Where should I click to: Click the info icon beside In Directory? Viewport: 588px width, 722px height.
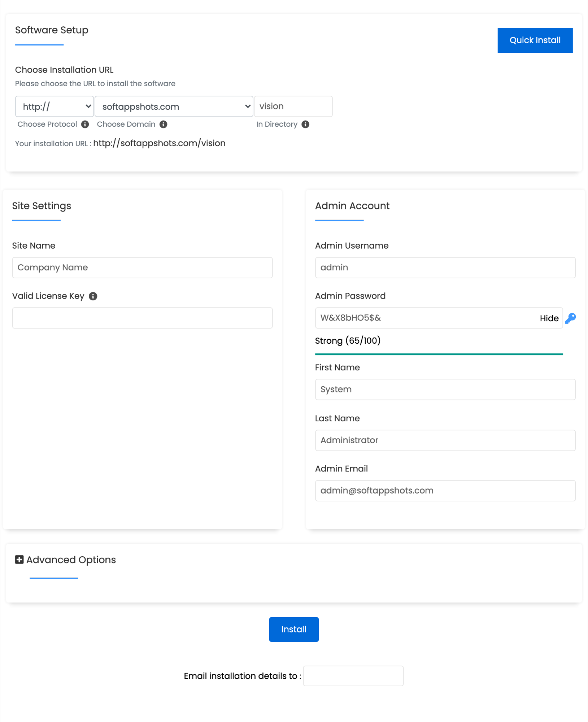point(306,124)
